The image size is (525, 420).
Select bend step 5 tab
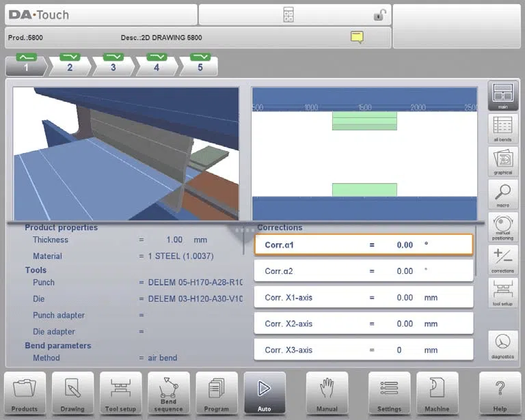click(200, 65)
